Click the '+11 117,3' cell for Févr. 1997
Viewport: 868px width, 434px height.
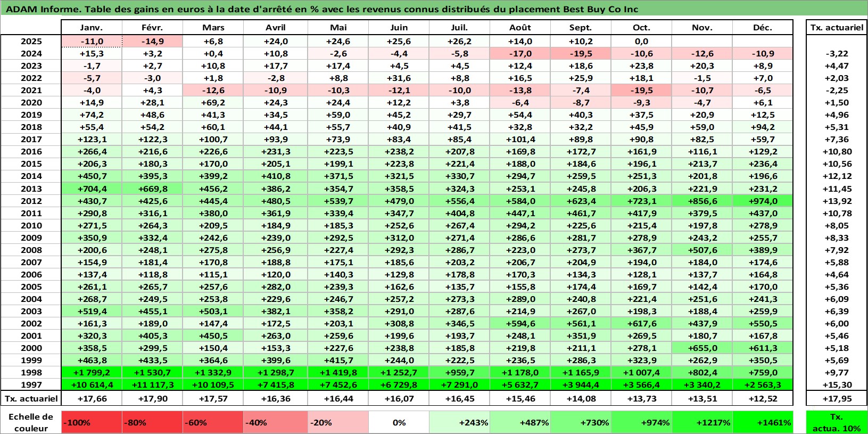tap(152, 384)
